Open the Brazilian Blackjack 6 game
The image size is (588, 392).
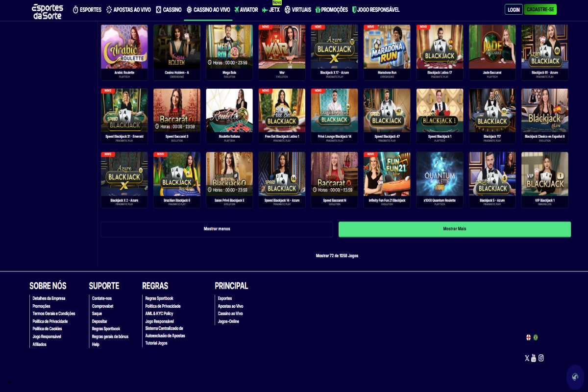pos(177,180)
